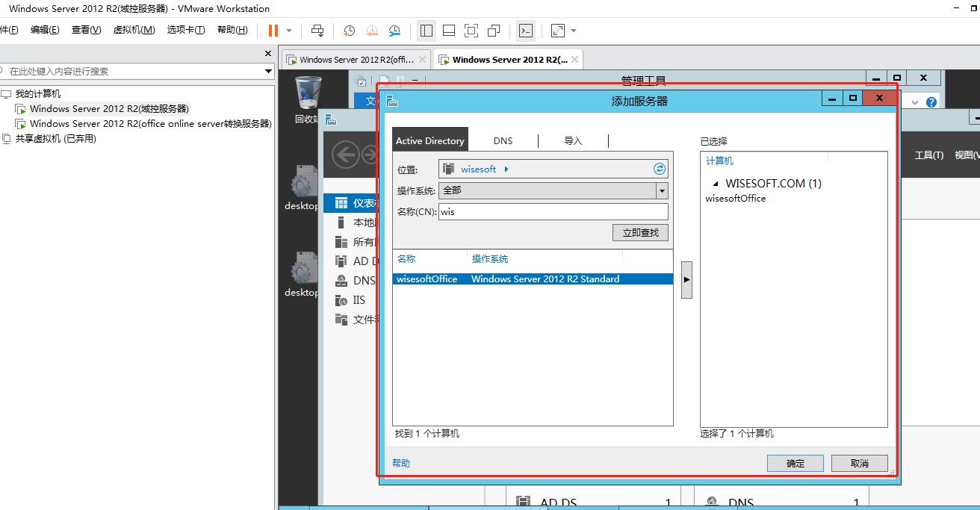Select the Active Directory tab
The image size is (980, 510).
click(x=430, y=140)
